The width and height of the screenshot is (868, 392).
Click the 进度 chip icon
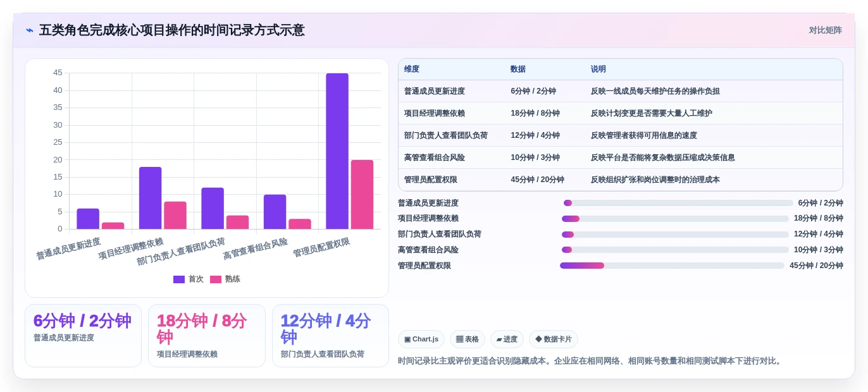(499, 340)
